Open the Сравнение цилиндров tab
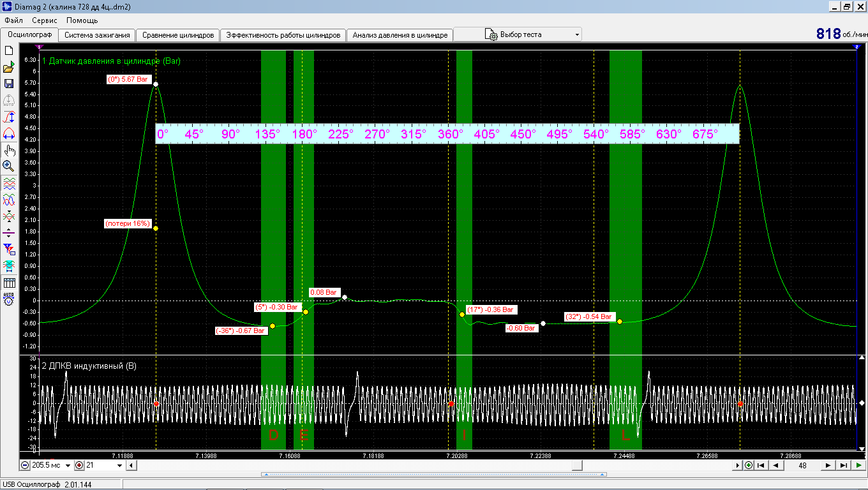Screen dimensions: 868x490 (178, 35)
